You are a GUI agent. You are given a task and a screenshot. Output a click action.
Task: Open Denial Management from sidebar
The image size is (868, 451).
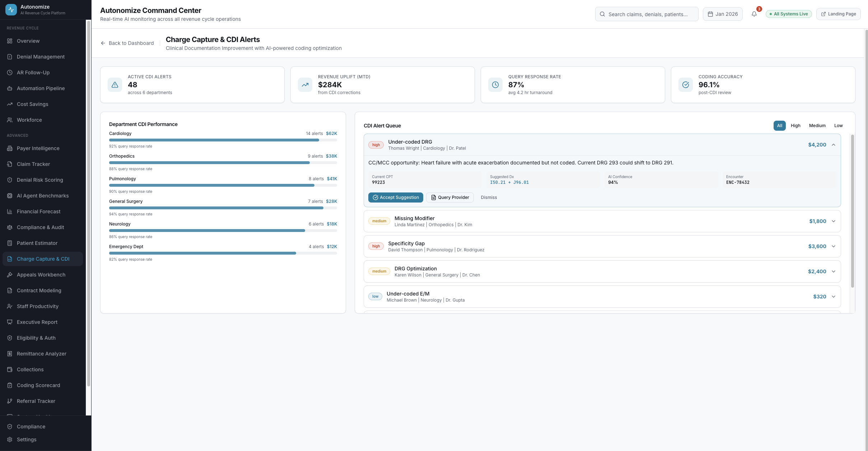coord(41,57)
